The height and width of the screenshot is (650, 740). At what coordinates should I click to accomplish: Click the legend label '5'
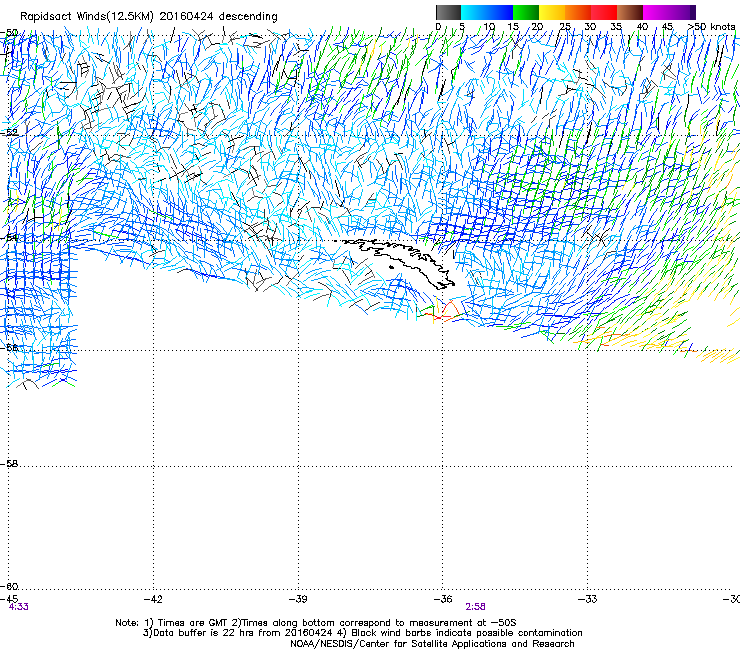click(462, 26)
